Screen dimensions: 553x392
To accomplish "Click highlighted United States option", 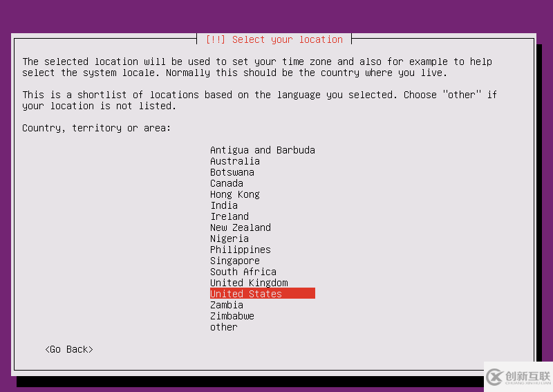I will pyautogui.click(x=263, y=294).
